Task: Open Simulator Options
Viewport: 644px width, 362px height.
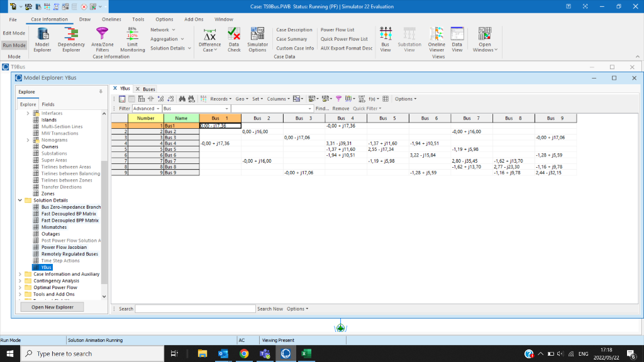Action: (257, 40)
